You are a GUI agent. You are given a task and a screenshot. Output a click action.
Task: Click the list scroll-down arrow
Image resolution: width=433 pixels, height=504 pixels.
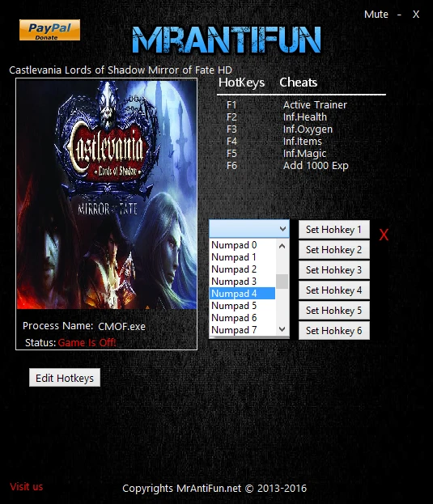point(282,329)
